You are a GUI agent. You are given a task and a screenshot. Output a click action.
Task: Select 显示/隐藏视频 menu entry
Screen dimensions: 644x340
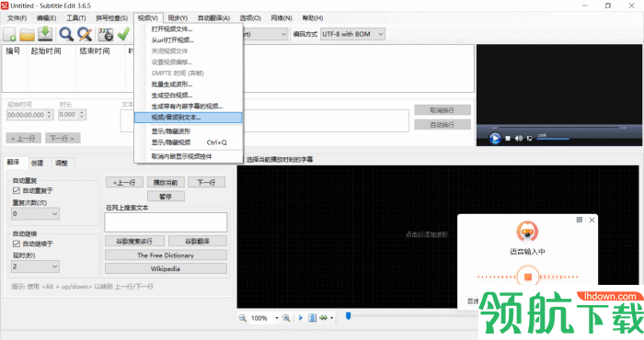[x=188, y=142]
